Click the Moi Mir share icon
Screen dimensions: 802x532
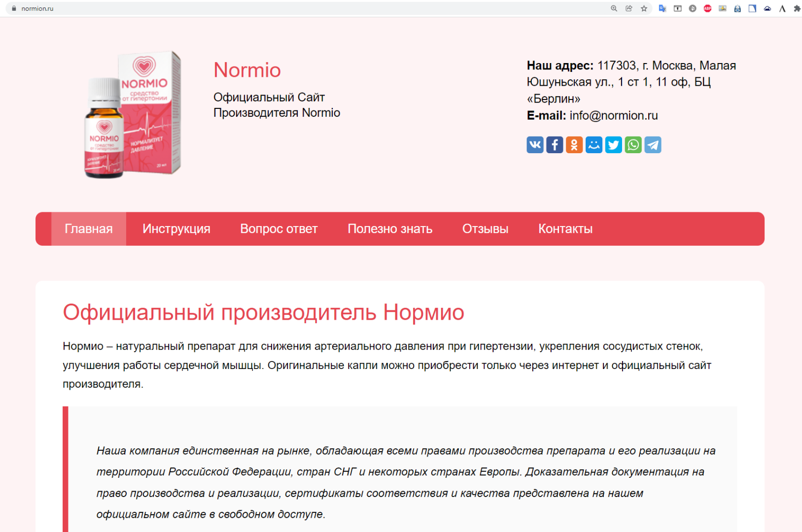tap(594, 145)
